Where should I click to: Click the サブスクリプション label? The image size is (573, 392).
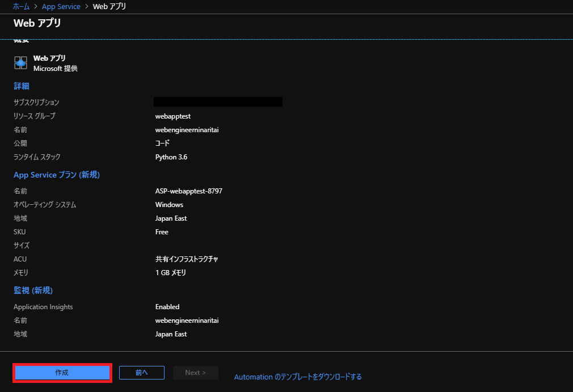tap(36, 102)
